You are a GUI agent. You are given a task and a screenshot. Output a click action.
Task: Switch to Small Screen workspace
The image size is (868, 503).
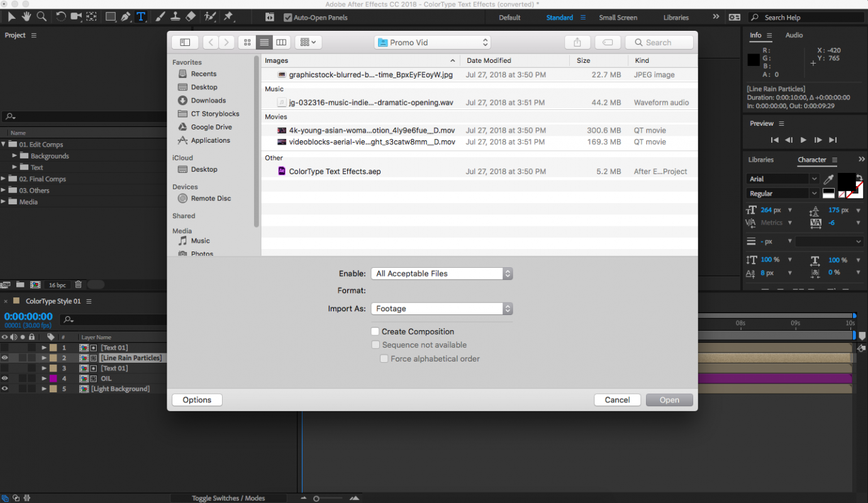(618, 18)
